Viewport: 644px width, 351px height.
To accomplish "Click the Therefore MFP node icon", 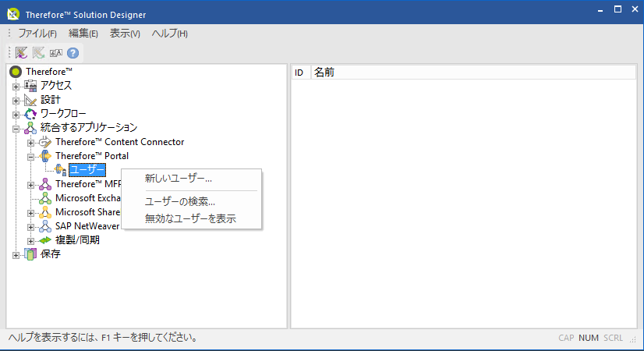I will [x=45, y=184].
